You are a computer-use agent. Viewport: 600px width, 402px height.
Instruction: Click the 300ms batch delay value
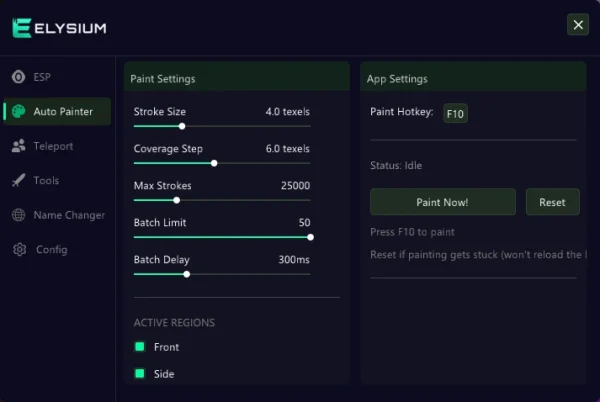point(294,260)
